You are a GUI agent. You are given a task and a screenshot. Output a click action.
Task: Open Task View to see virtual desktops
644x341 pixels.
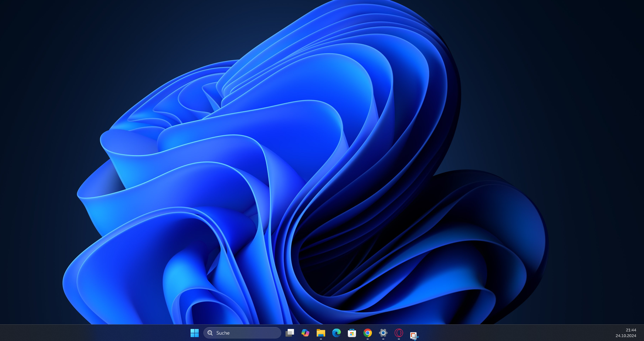point(290,333)
